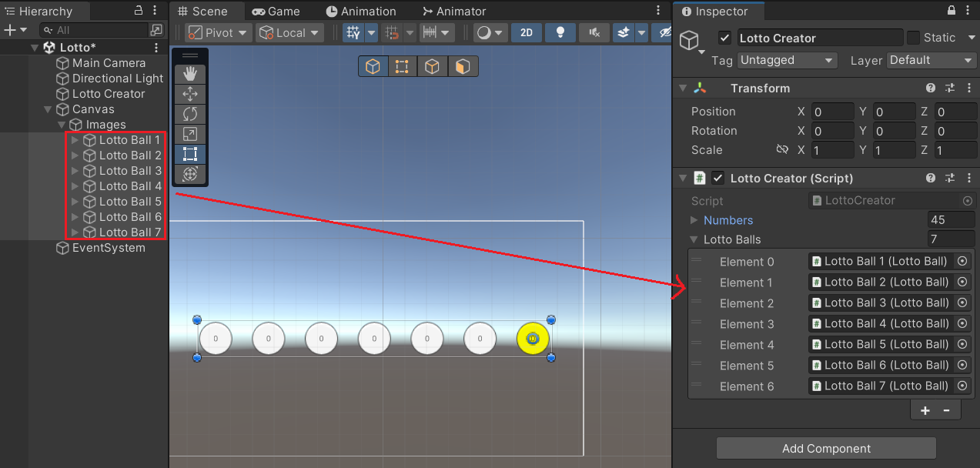Expand Lotto Ball 4 in Hierarchy
This screenshot has width=980, height=468.
[x=75, y=186]
